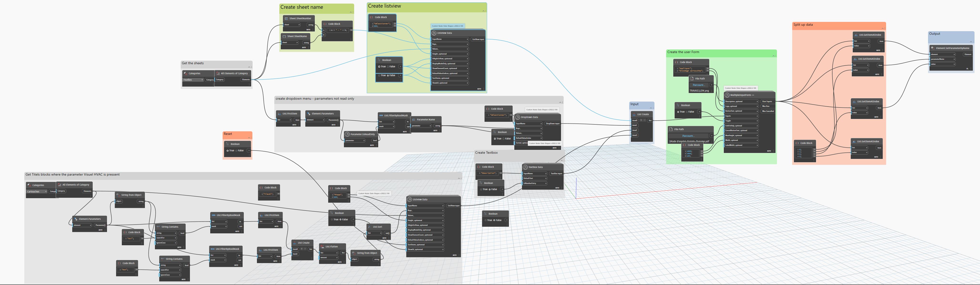Click the "Visuel" Code Block text field
980x285 pixels.
click(x=268, y=194)
